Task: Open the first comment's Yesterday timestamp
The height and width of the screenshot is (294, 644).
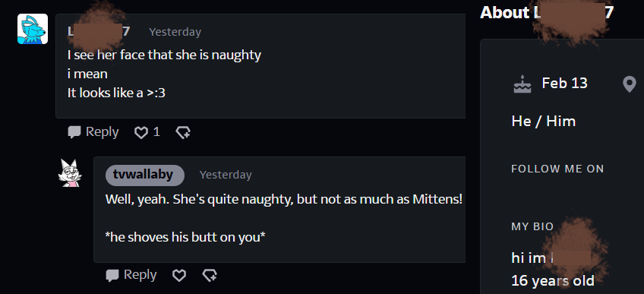Action: pos(175,32)
